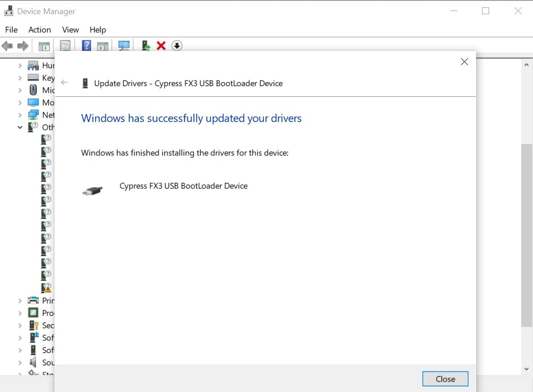The image size is (533, 392).
Task: Close the Update Drivers dialog with X
Action: (464, 61)
